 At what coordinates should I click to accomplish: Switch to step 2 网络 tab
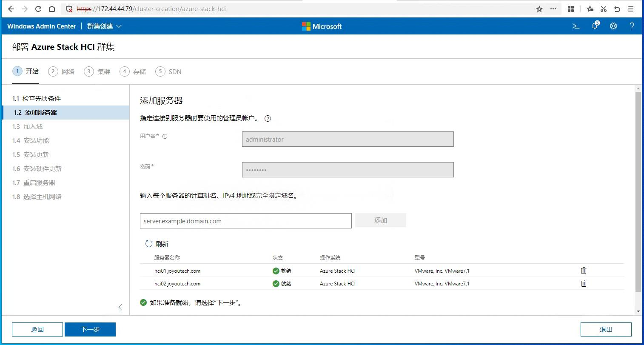pyautogui.click(x=61, y=71)
